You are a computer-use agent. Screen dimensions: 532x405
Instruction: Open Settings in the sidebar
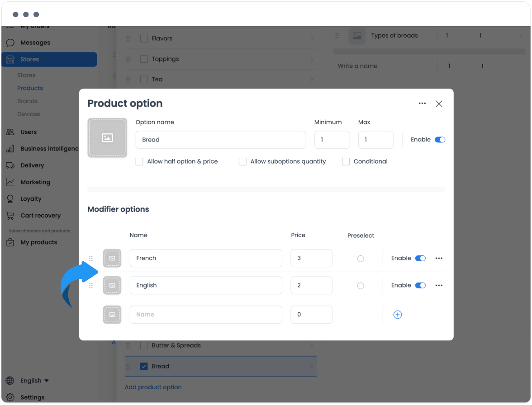click(x=32, y=397)
